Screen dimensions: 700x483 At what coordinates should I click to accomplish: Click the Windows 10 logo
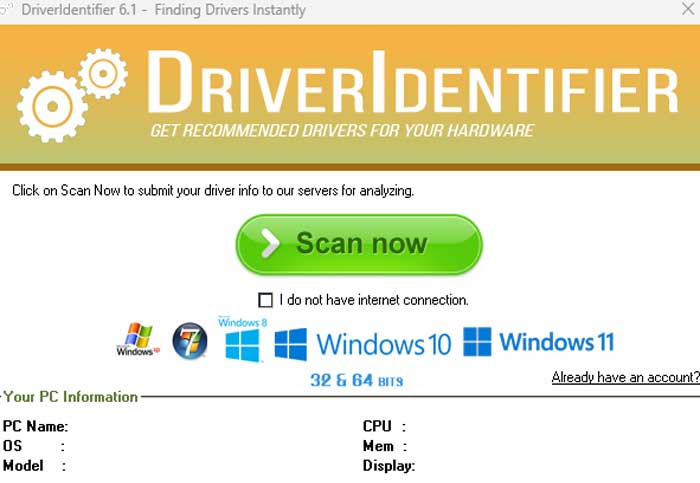(x=362, y=344)
